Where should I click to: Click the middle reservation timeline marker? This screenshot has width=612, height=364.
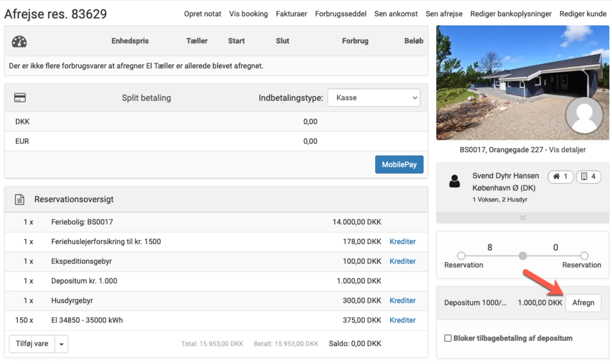[x=522, y=256]
